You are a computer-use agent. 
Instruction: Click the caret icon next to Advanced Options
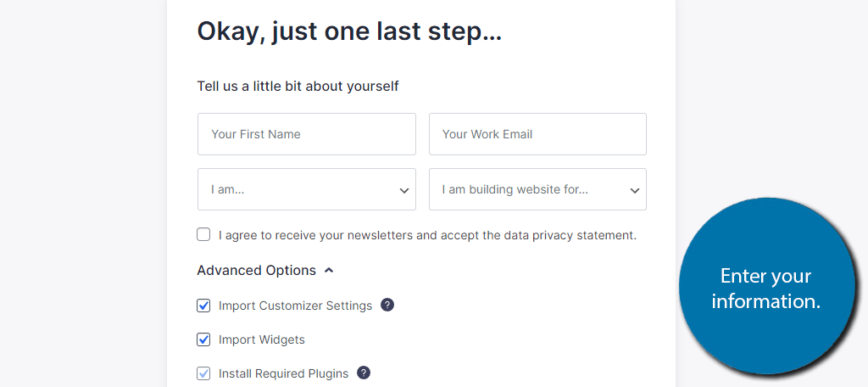(x=329, y=271)
